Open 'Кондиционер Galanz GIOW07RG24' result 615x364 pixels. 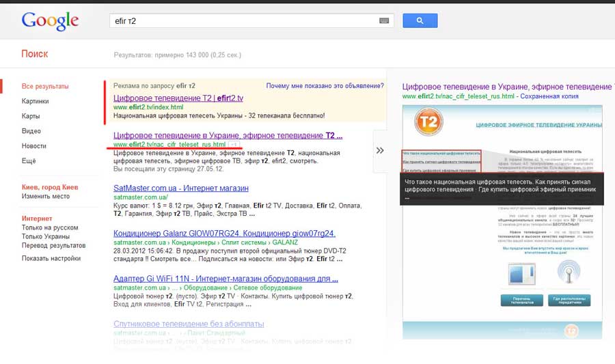coord(224,234)
